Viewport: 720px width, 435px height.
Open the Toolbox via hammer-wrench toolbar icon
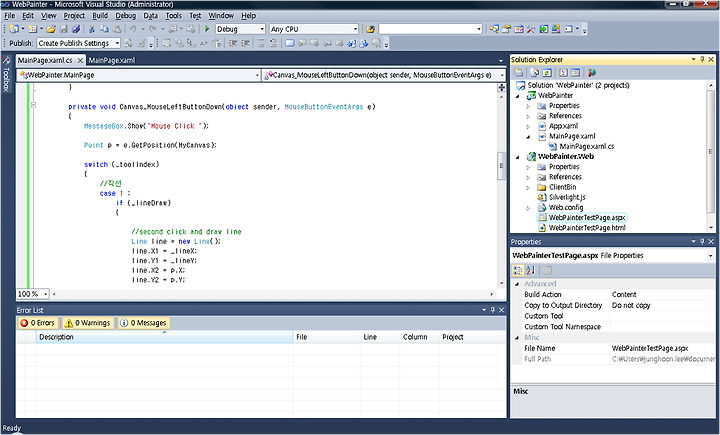click(x=531, y=29)
